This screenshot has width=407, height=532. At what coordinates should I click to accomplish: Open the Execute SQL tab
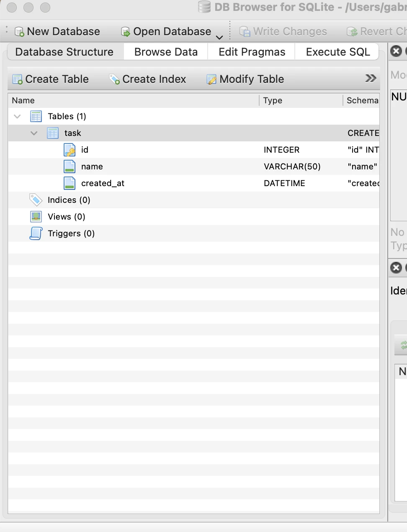pos(338,52)
